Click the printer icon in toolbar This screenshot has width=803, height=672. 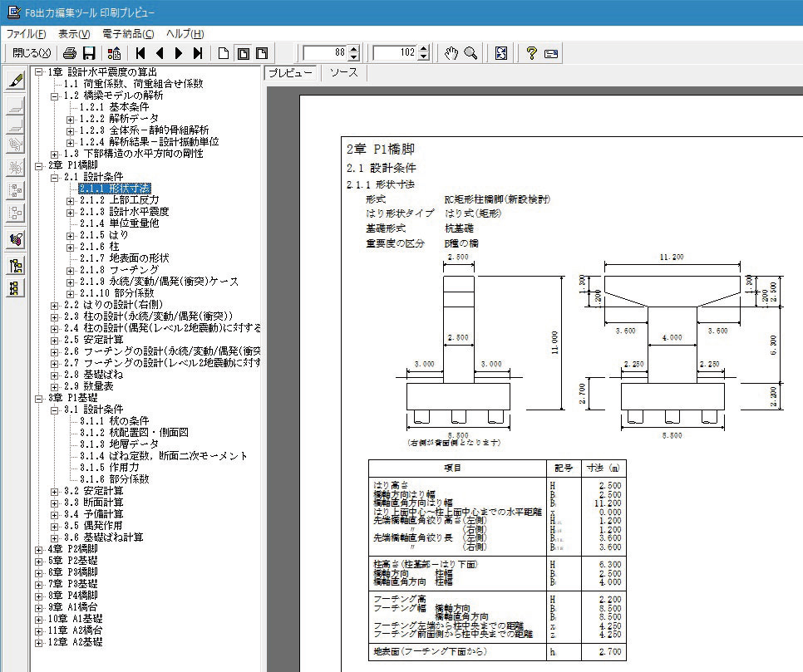tap(70, 53)
